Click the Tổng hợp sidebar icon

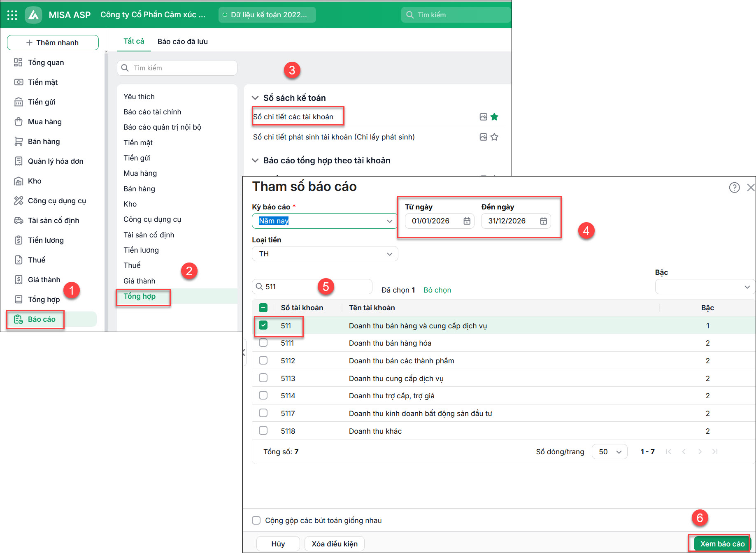tap(19, 300)
